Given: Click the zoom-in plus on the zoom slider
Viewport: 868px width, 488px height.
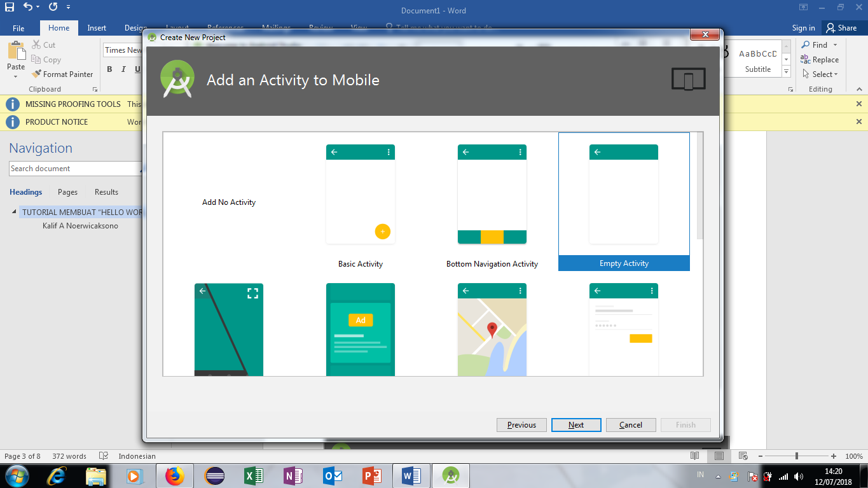Looking at the screenshot, I should pos(834,456).
